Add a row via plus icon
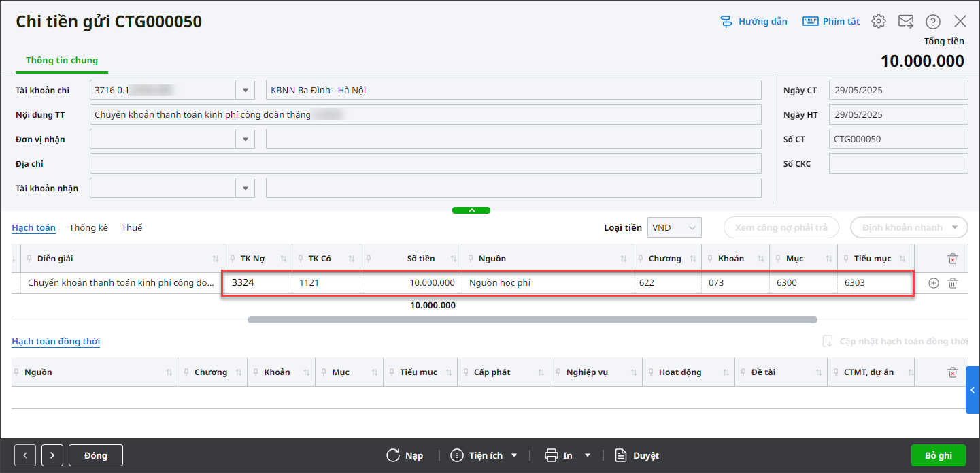 point(934,283)
